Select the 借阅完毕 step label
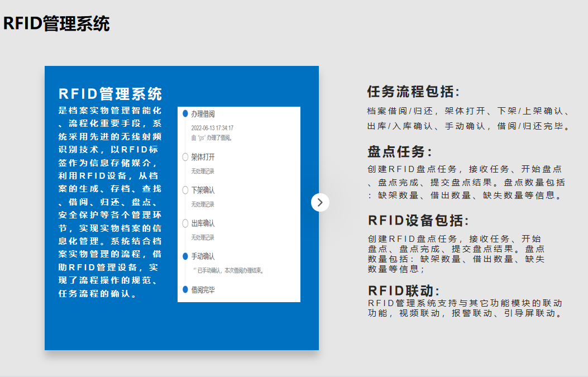 203,290
